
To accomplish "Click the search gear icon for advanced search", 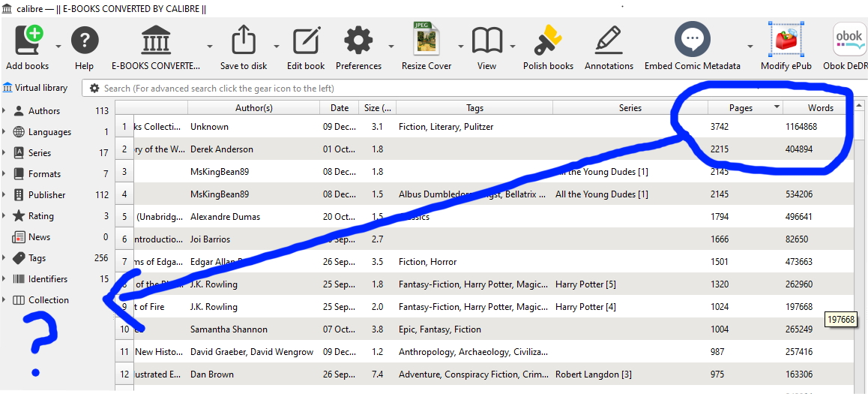I will (x=94, y=88).
